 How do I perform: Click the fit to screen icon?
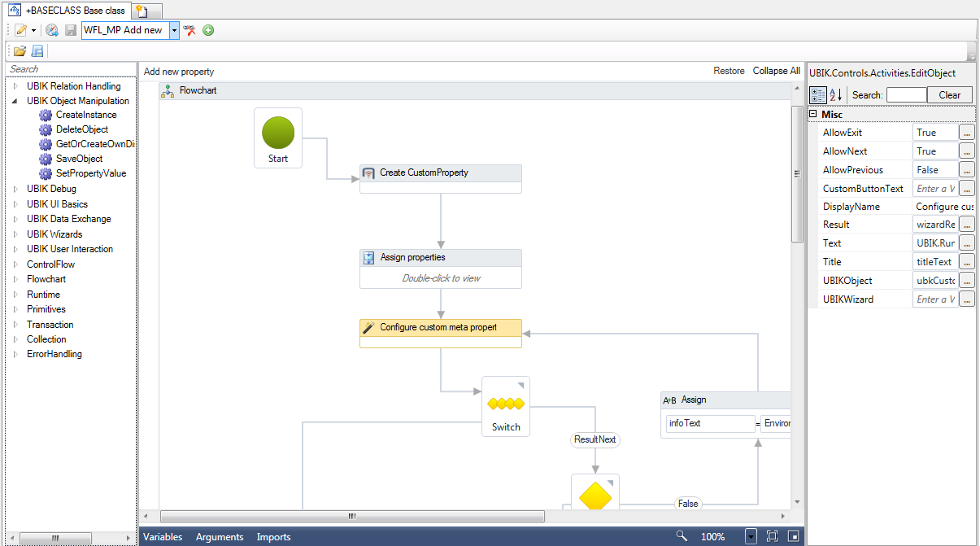pyautogui.click(x=772, y=536)
